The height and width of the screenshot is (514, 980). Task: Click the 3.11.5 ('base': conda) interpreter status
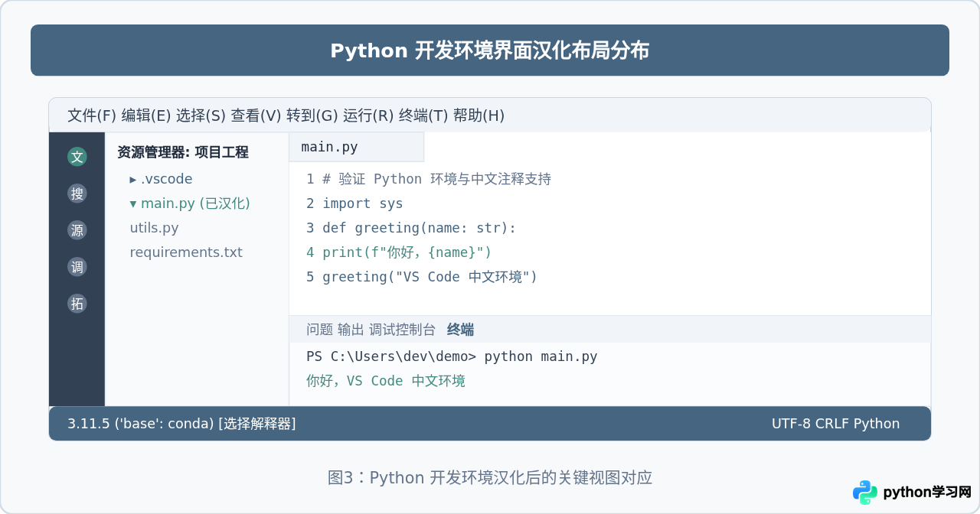[x=140, y=424]
